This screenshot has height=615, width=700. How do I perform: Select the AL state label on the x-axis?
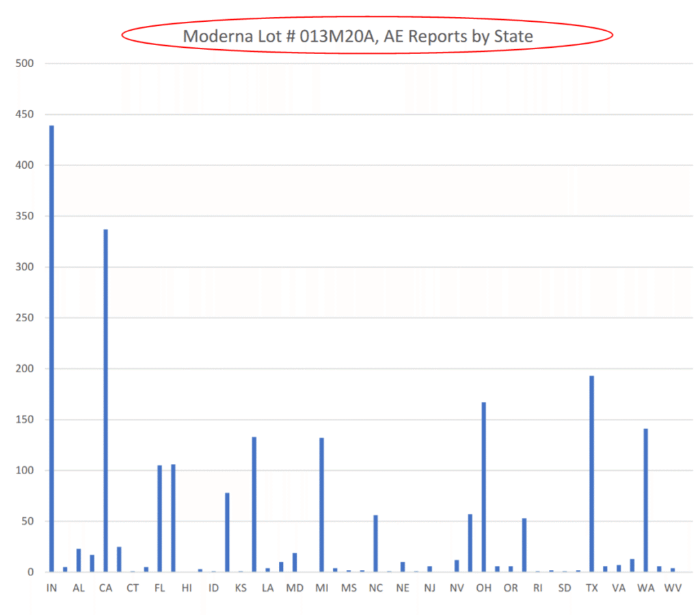(x=79, y=588)
